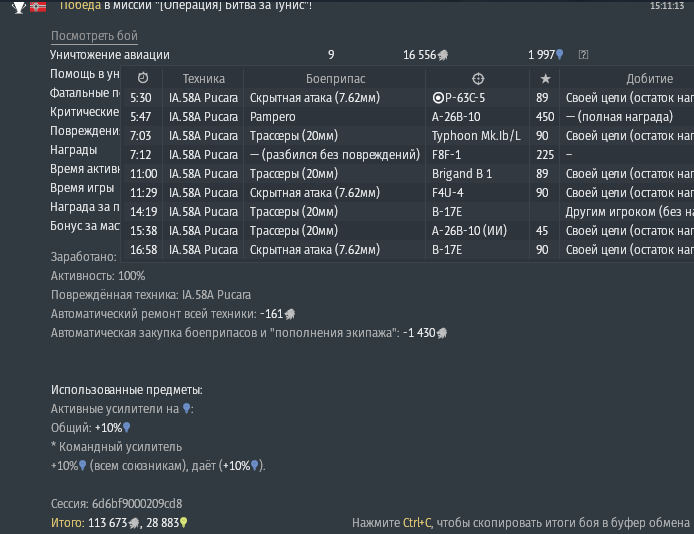Select the Боеприпас column header

335,79
